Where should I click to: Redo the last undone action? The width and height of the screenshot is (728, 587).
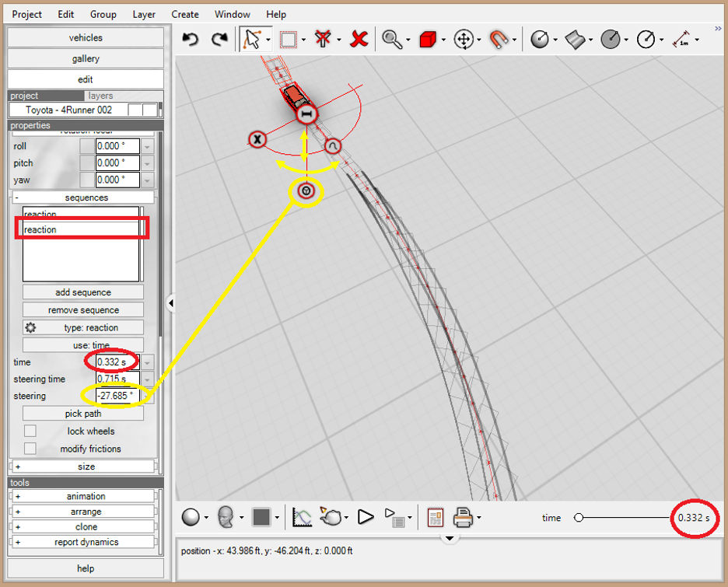[219, 40]
